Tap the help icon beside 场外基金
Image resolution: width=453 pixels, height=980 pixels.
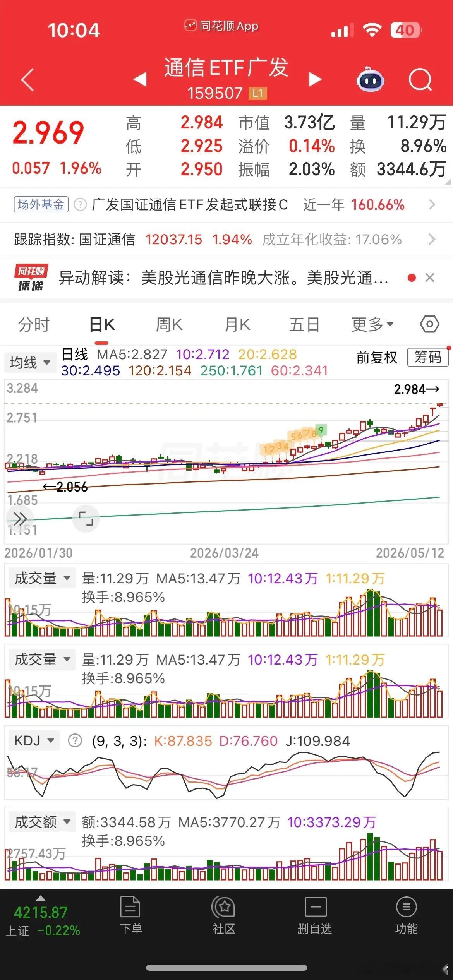point(80,204)
